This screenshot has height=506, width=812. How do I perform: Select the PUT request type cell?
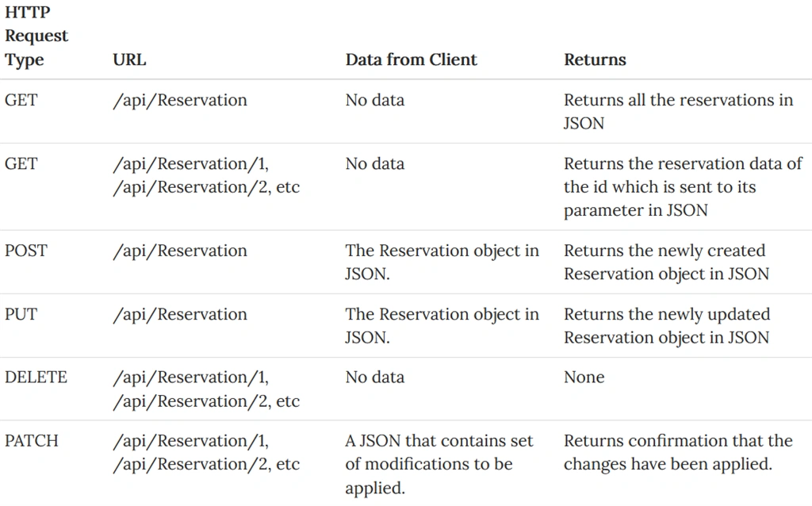coord(21,314)
